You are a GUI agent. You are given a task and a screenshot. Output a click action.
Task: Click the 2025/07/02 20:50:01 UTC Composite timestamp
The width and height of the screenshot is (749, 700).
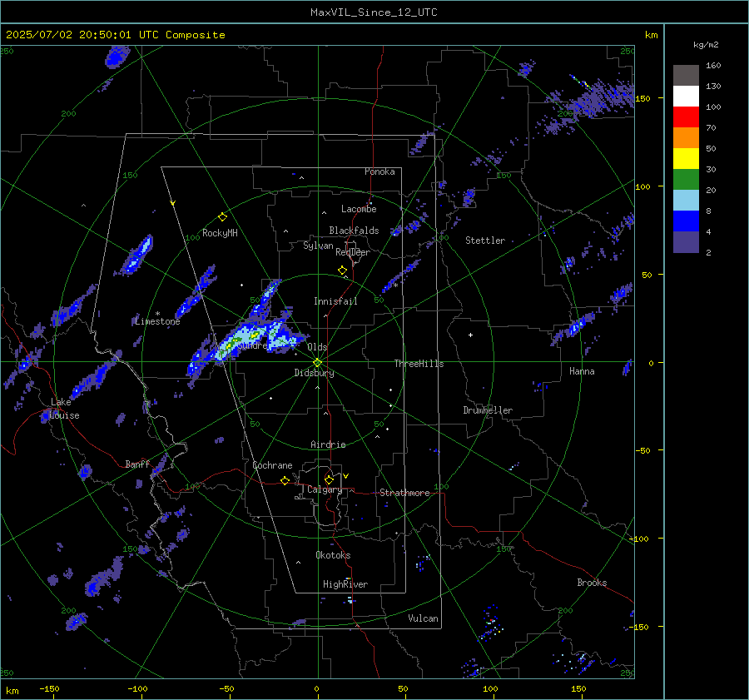click(115, 35)
